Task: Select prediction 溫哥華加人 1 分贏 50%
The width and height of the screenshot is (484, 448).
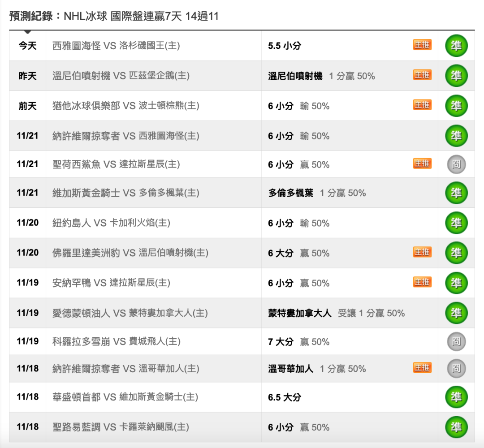Action: click(x=317, y=369)
